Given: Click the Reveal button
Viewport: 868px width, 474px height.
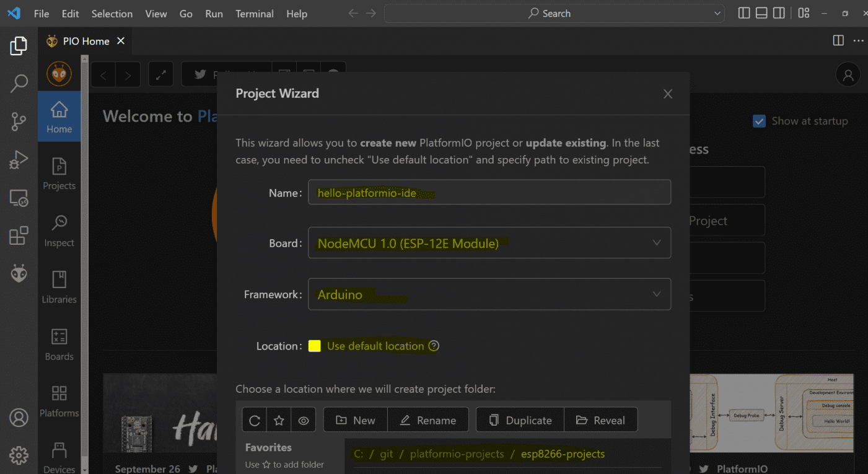Looking at the screenshot, I should 600,420.
